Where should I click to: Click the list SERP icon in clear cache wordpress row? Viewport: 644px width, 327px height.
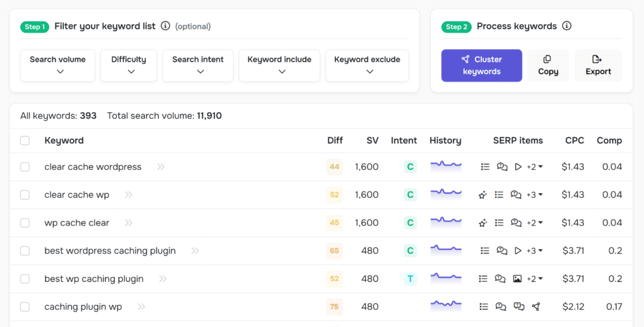click(x=485, y=166)
